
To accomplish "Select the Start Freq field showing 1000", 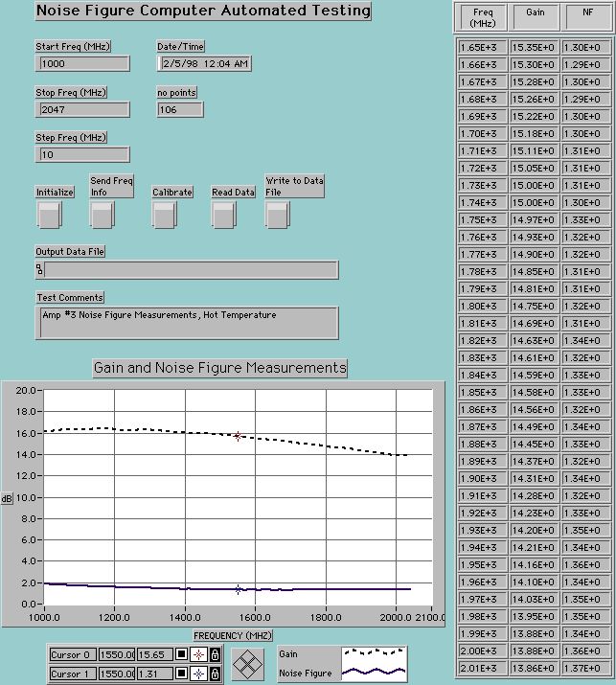I will coord(82,64).
